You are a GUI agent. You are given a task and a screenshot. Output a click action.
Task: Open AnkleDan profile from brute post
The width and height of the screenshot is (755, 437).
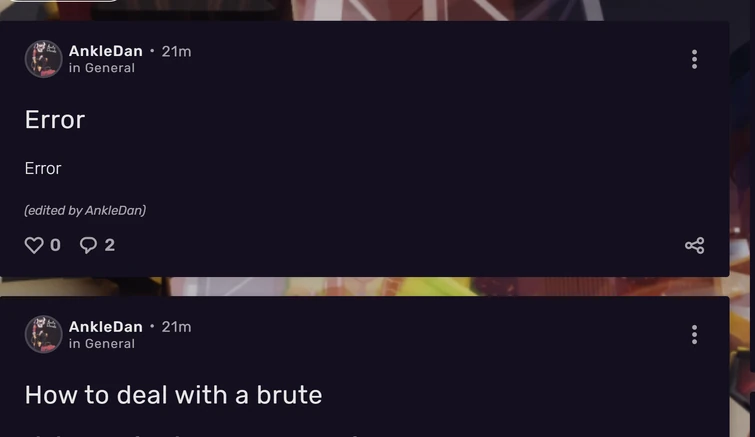pyautogui.click(x=105, y=327)
